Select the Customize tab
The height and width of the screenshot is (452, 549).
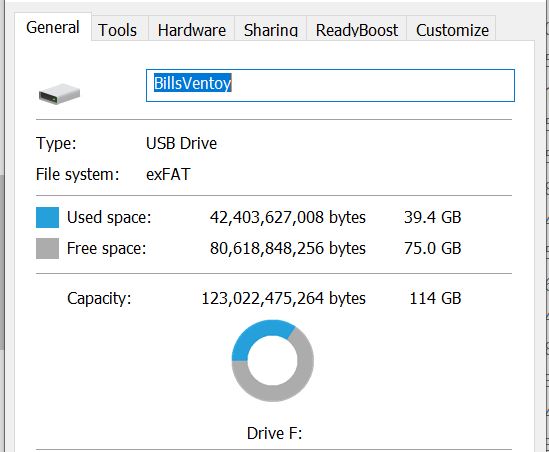coord(452,30)
